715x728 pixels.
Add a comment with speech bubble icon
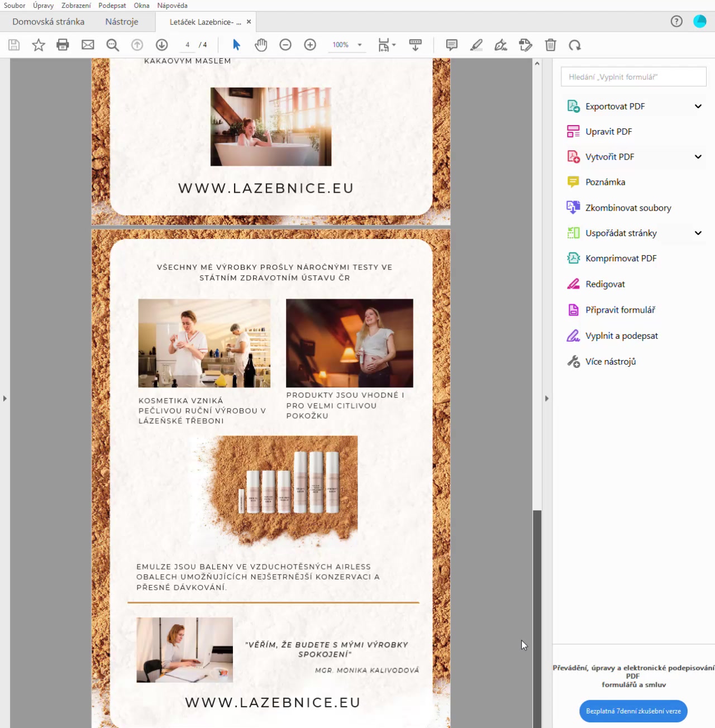click(451, 45)
